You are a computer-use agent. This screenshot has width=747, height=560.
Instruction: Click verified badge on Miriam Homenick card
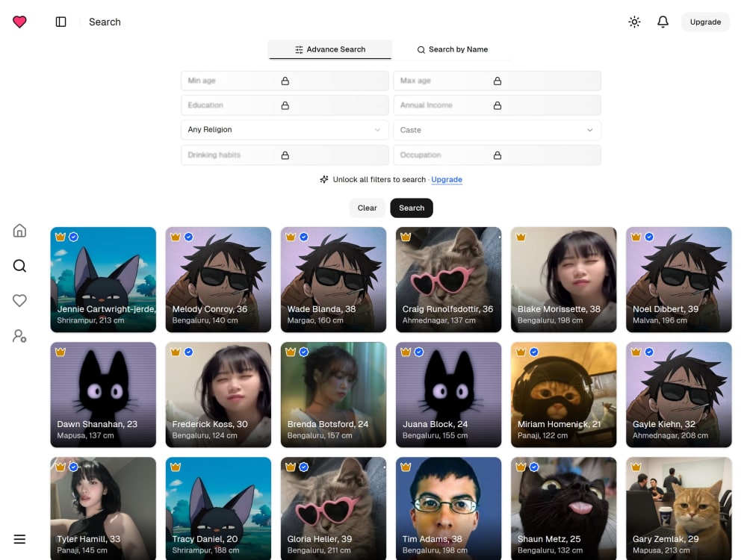[x=534, y=352]
